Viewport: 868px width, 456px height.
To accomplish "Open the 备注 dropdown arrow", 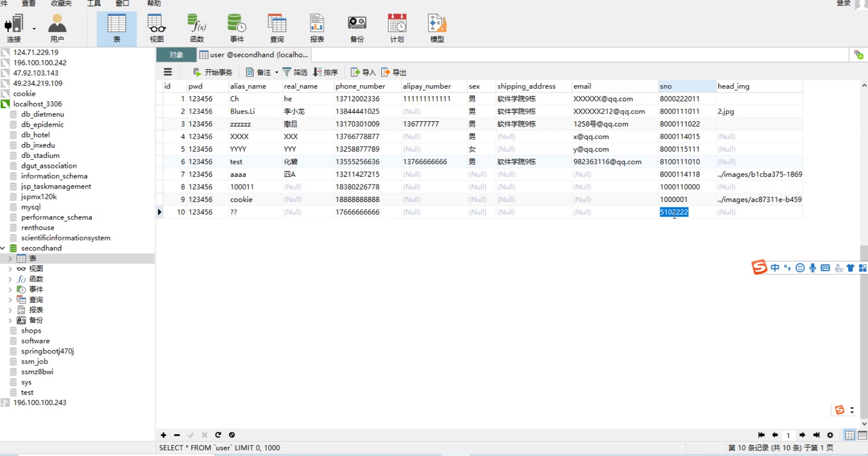I will coord(277,72).
